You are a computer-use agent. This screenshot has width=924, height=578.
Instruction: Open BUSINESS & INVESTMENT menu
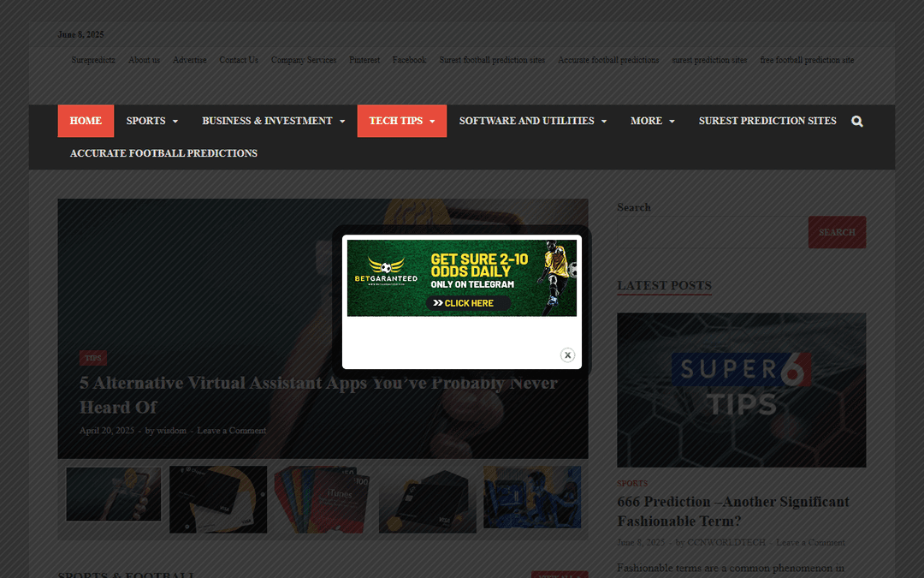coord(267,121)
